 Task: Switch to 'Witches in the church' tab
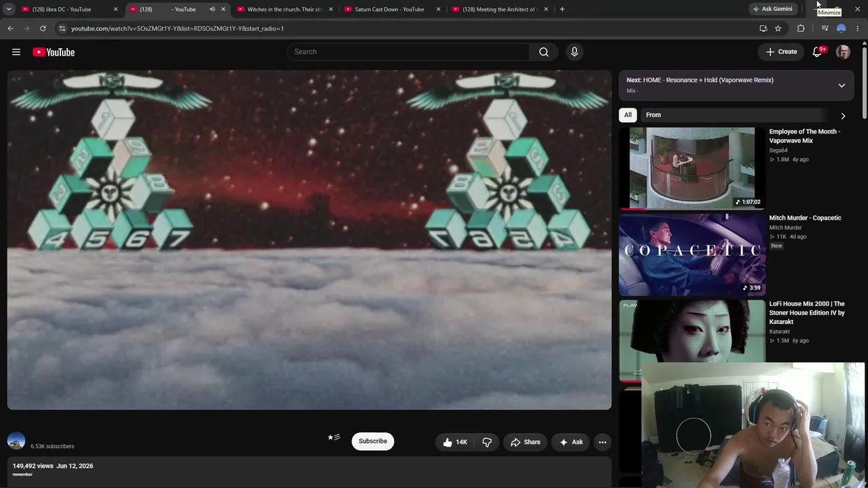[285, 9]
